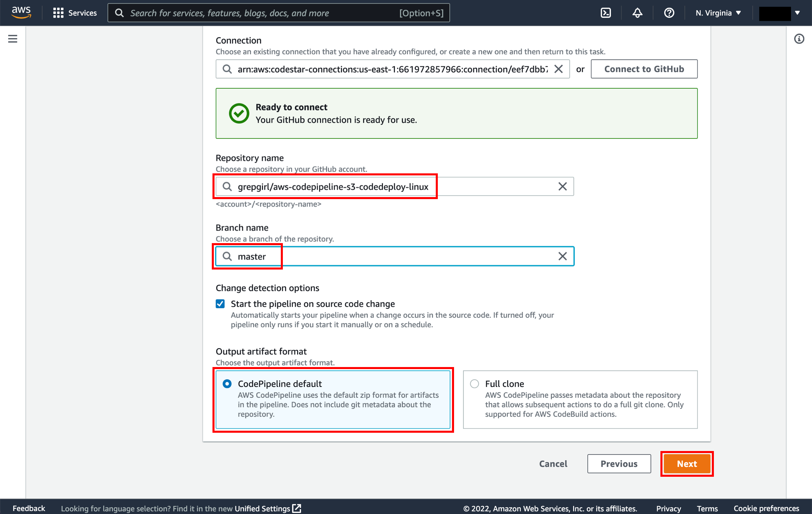Click the Branch name field containing master
The width and height of the screenshot is (812, 514).
tap(394, 256)
